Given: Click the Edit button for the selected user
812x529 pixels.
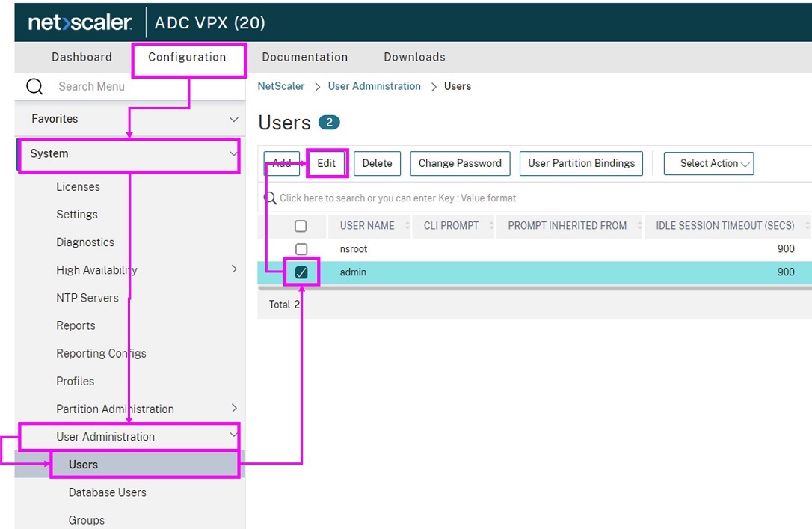Looking at the screenshot, I should click(327, 163).
